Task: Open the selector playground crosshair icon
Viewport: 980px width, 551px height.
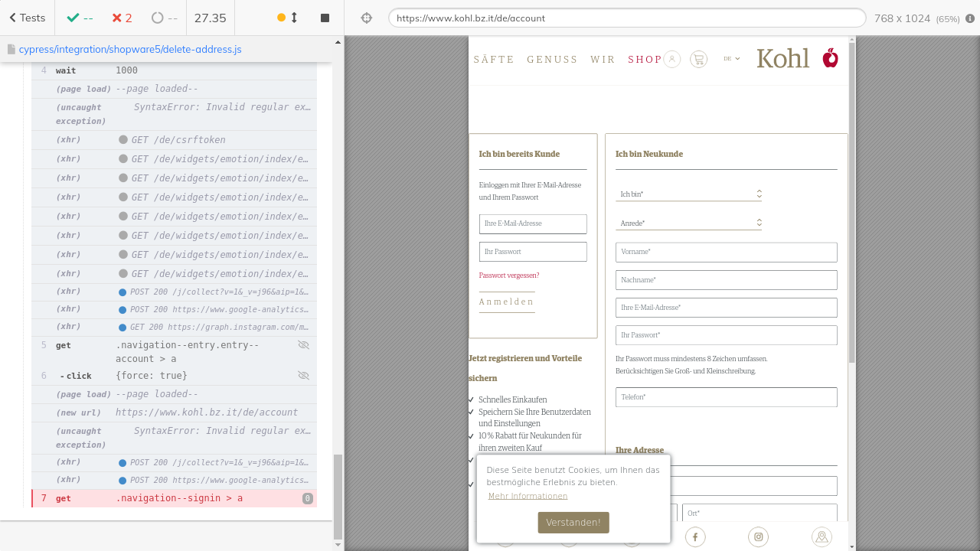Action: point(367,18)
